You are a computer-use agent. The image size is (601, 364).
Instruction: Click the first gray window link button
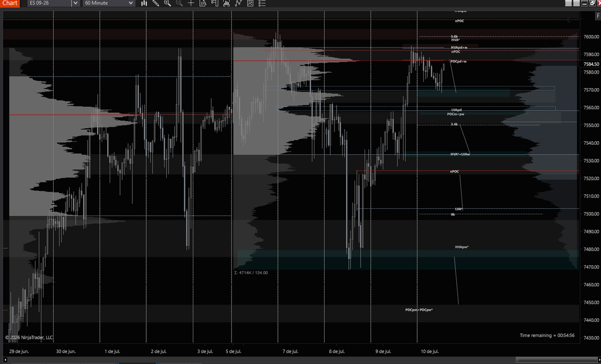(568, 3)
